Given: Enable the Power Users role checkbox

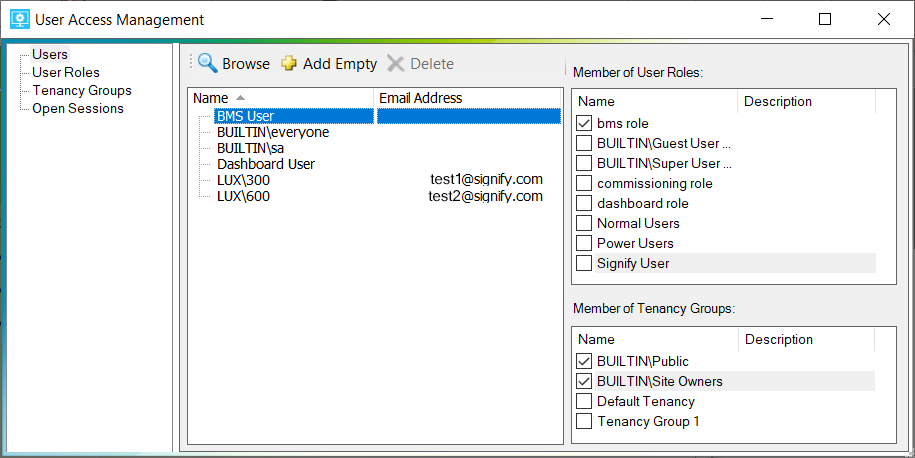Looking at the screenshot, I should coord(585,243).
